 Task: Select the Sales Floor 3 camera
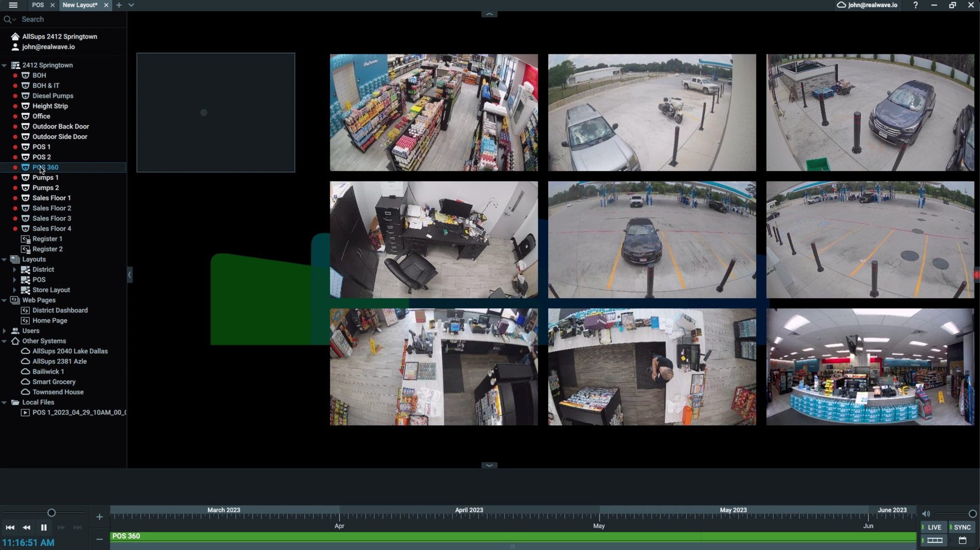[x=52, y=219]
